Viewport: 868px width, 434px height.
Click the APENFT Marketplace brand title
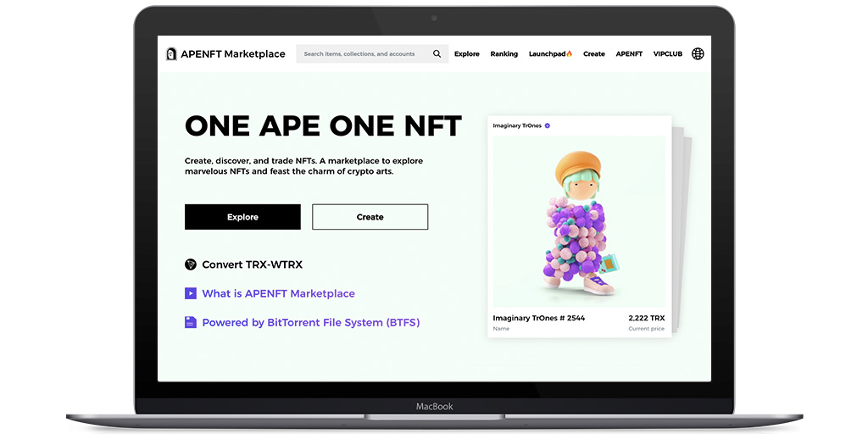point(233,53)
